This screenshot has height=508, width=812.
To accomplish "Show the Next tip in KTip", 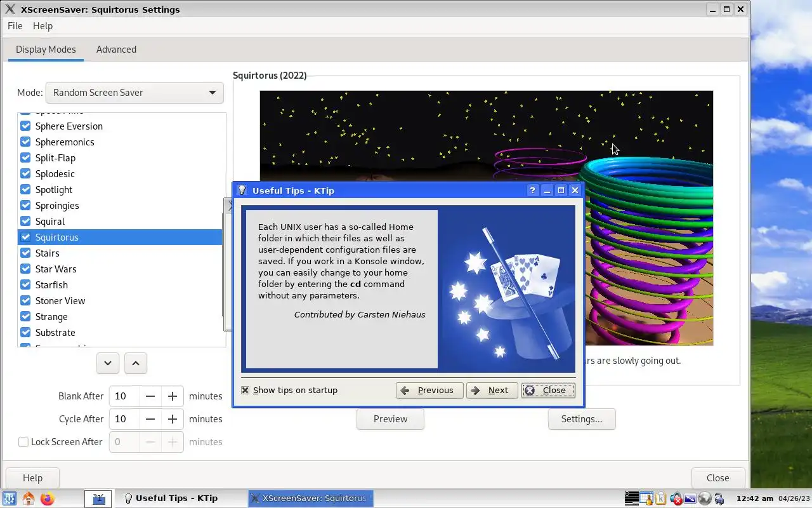I will click(492, 391).
